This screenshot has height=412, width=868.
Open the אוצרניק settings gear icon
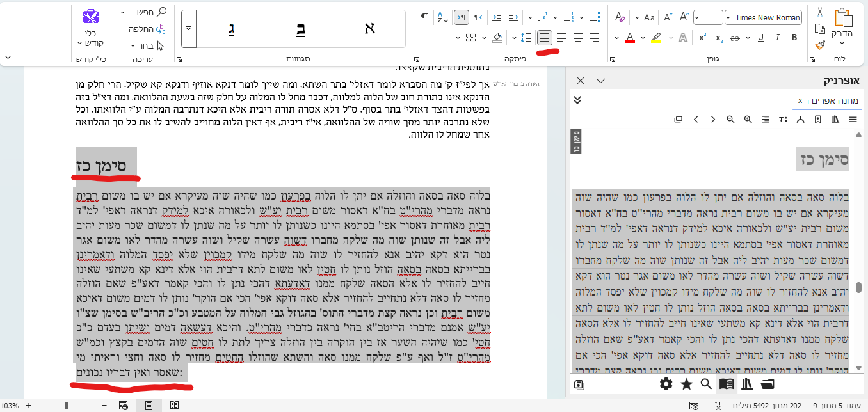[x=666, y=384]
